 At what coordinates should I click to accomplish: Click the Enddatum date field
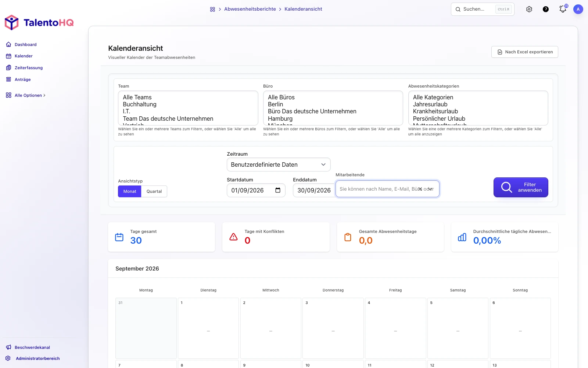click(314, 190)
